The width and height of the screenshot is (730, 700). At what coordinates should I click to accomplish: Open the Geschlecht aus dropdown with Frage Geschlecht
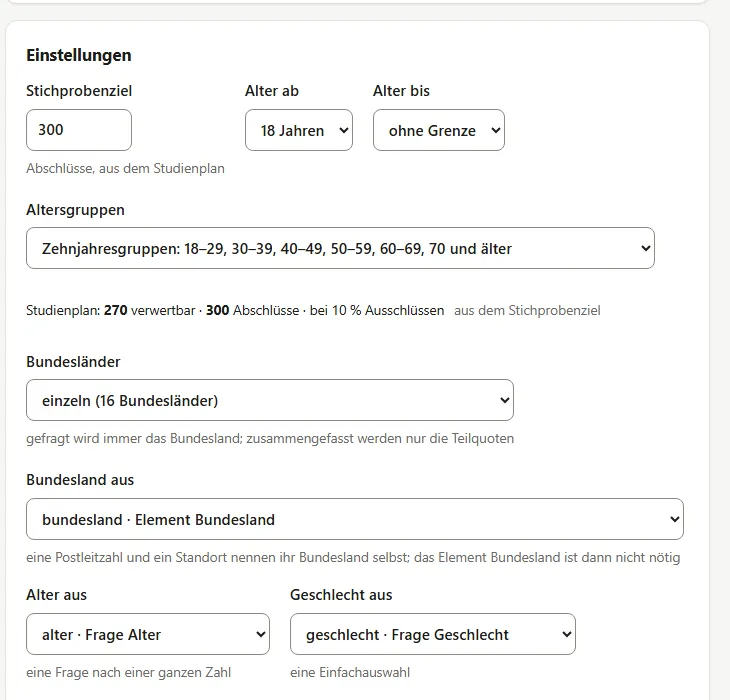pos(433,634)
